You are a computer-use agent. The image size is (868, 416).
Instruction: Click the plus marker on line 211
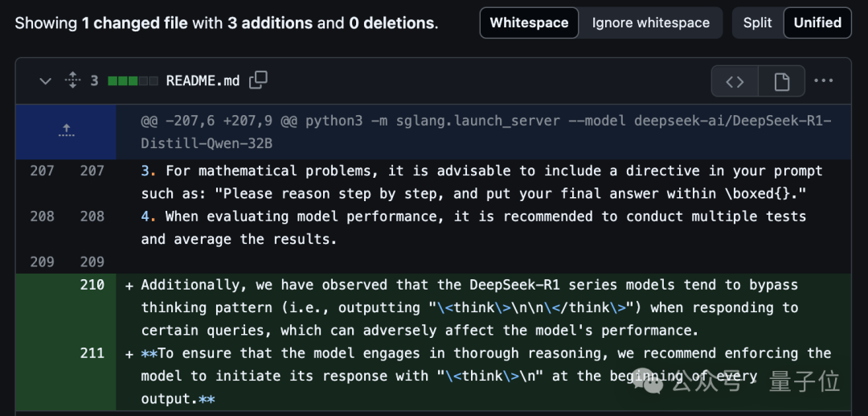(x=129, y=353)
